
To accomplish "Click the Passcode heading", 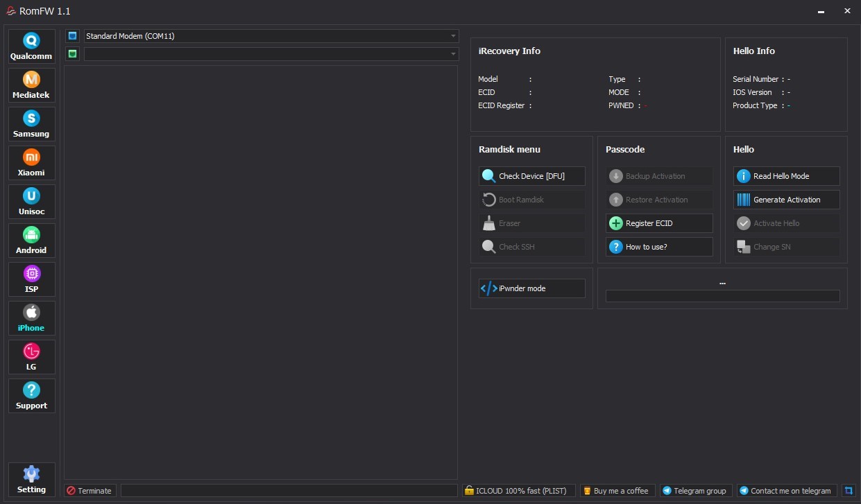I will pos(625,149).
